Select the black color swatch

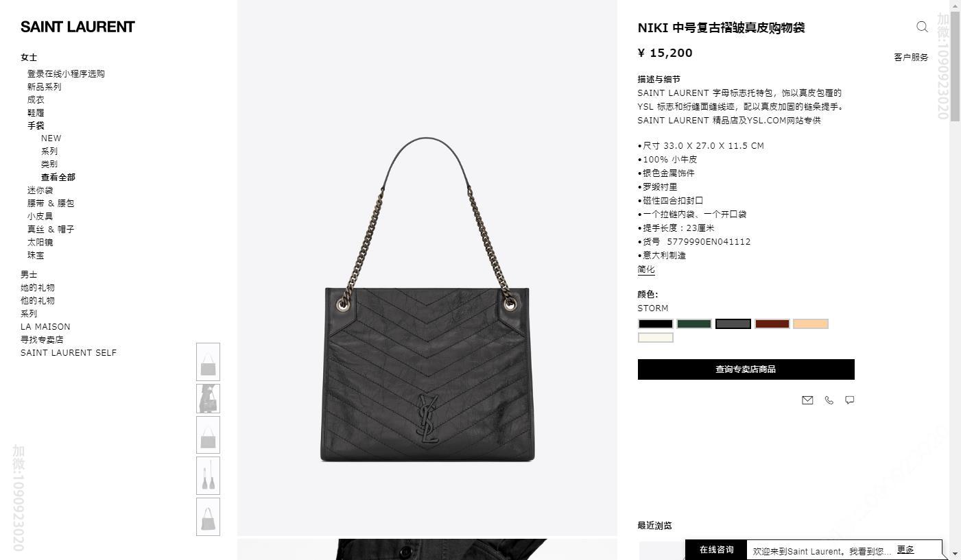point(656,324)
